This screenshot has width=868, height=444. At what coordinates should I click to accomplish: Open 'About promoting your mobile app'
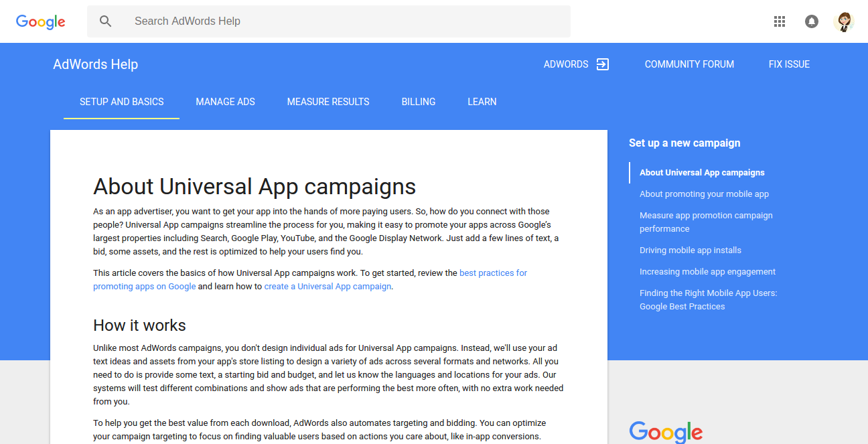704,194
